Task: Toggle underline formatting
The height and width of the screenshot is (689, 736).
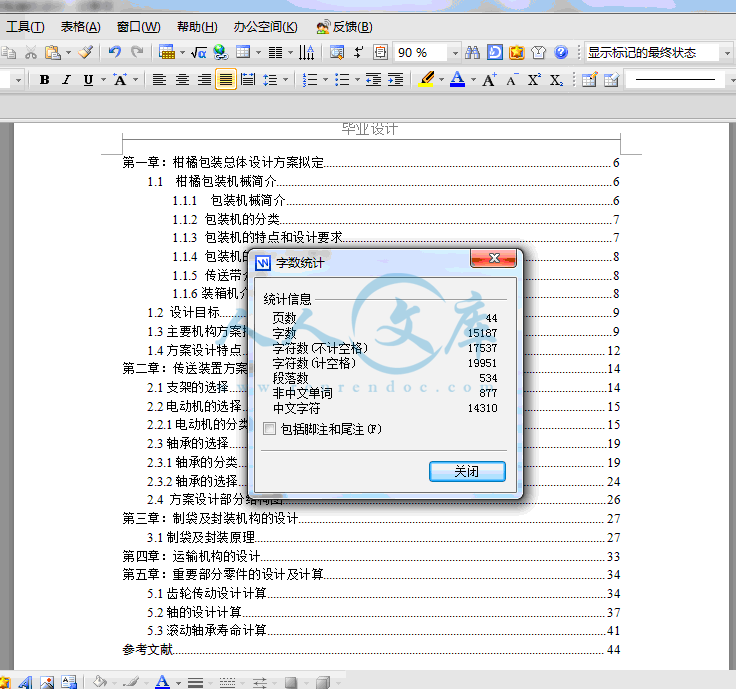Action: click(x=88, y=80)
